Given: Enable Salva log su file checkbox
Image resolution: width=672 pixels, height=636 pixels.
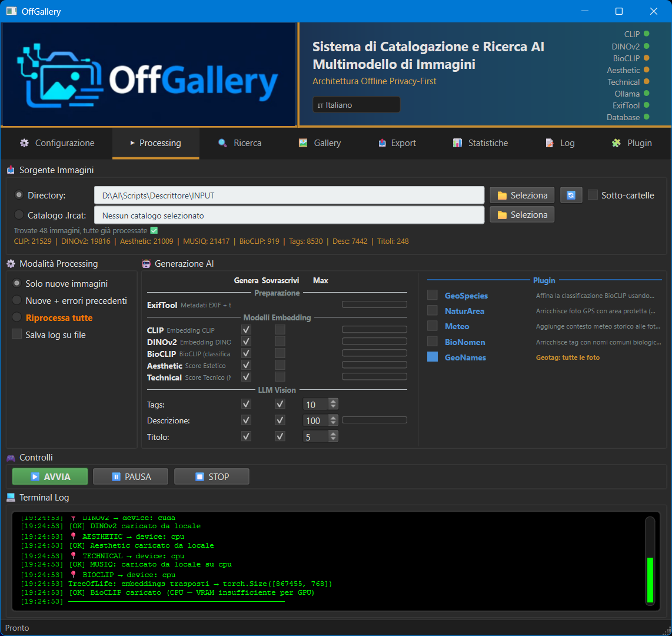Looking at the screenshot, I should (x=16, y=334).
